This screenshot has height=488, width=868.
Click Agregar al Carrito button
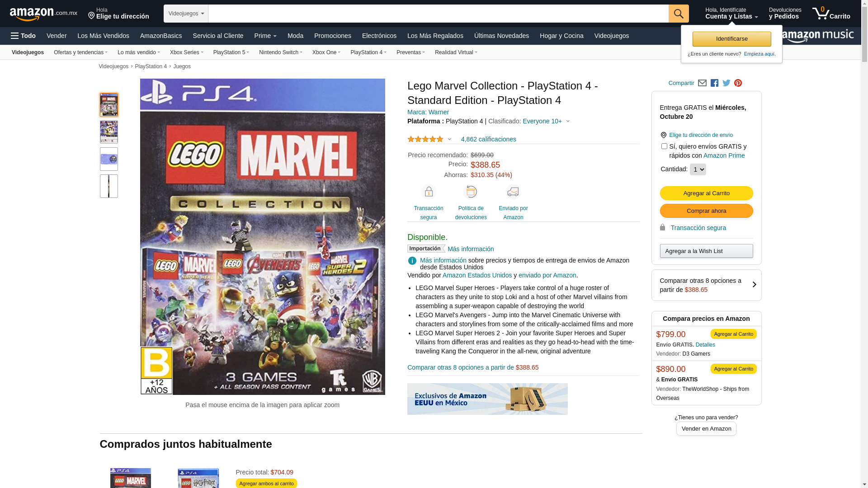(x=706, y=193)
